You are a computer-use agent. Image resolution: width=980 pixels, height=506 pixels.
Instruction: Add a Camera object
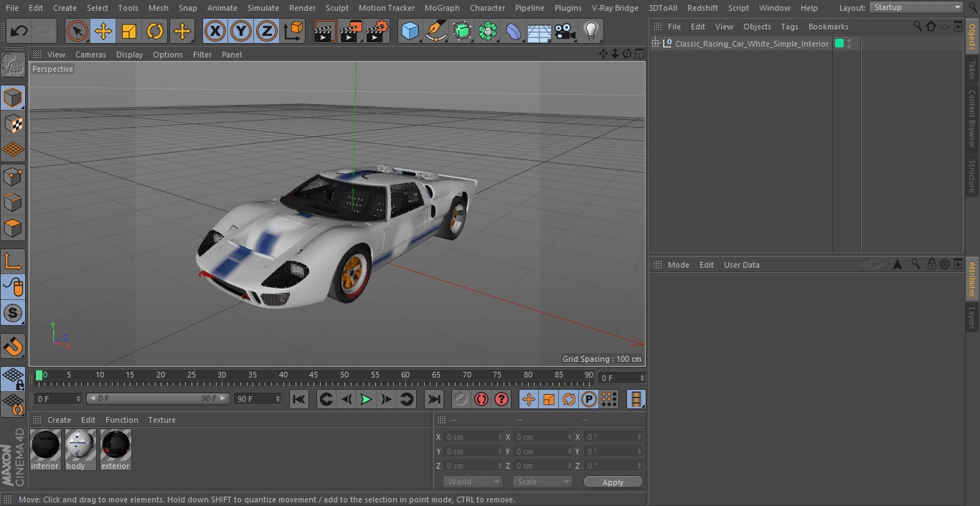[x=565, y=31]
